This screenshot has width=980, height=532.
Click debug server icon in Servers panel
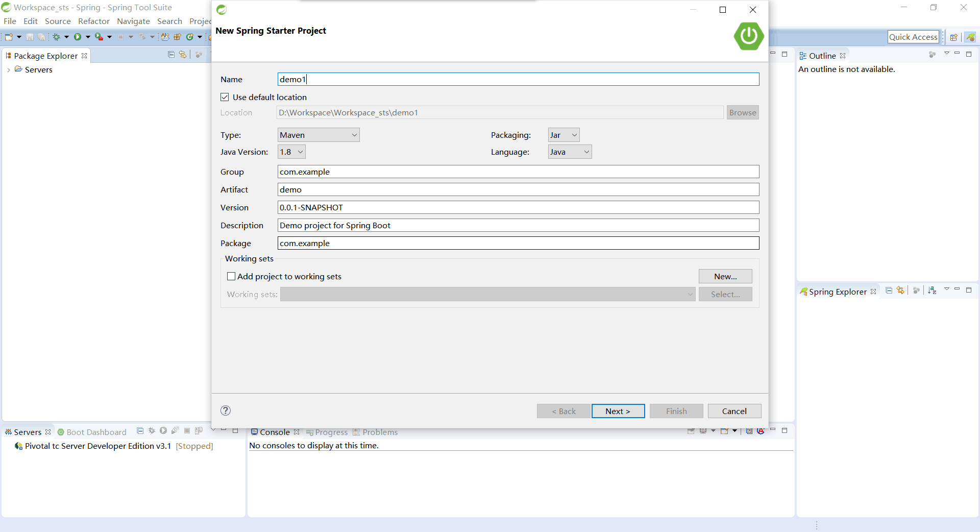(x=152, y=431)
